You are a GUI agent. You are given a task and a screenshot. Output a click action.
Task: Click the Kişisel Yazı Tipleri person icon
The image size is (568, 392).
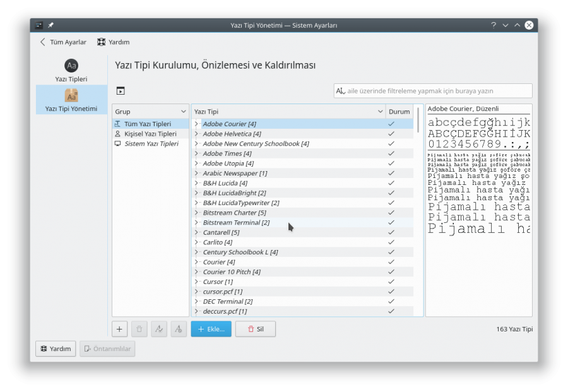pos(118,134)
